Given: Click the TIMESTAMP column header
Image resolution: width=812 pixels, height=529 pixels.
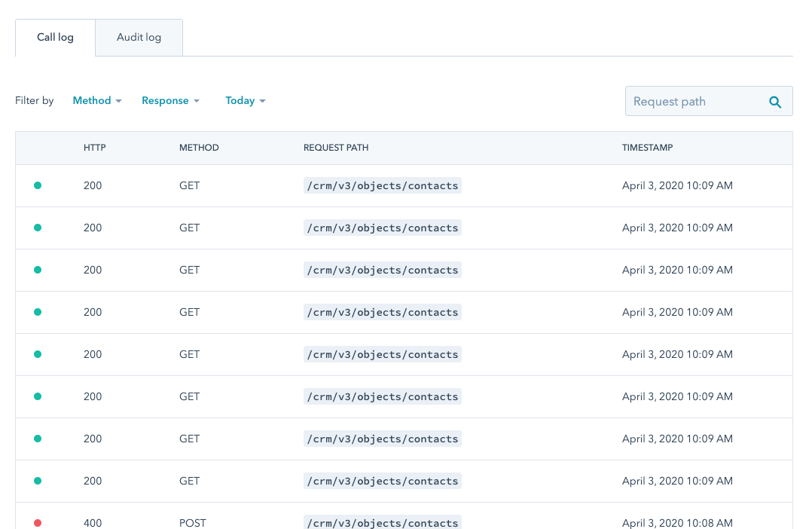Looking at the screenshot, I should [x=647, y=148].
